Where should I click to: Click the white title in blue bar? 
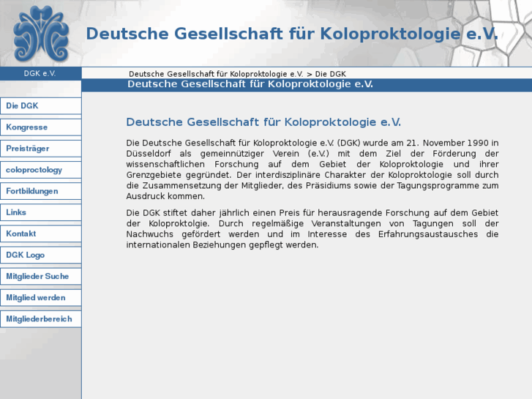tap(250, 84)
